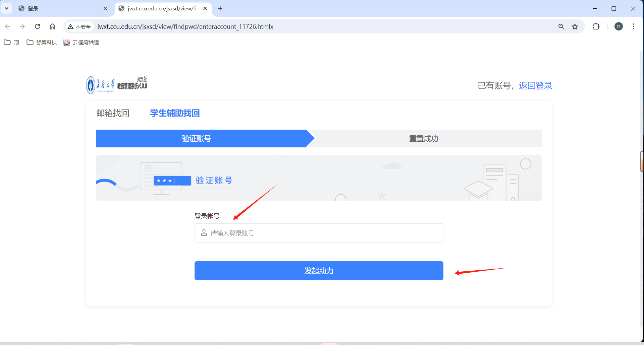The height and width of the screenshot is (345, 644).
Task: Open the extensions puzzle icon
Action: [596, 26]
